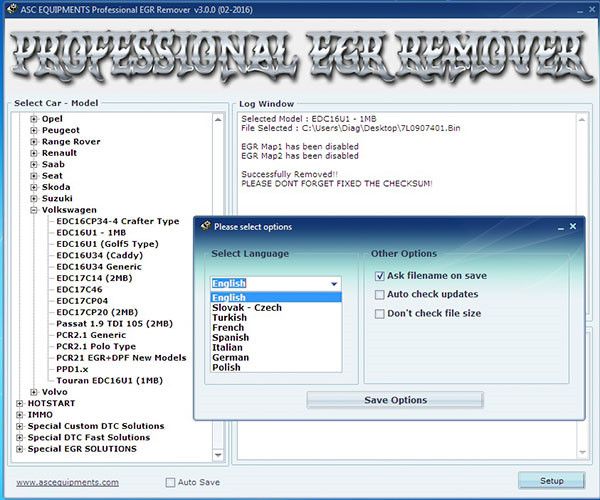
Task: Click the car model list scrollbar
Action: pyautogui.click(x=219, y=250)
